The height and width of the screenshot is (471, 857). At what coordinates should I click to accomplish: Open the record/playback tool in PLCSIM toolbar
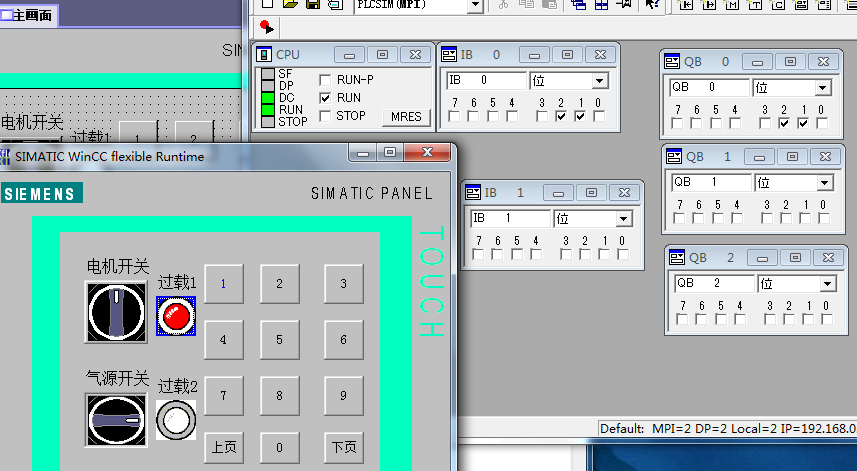pyautogui.click(x=266, y=26)
